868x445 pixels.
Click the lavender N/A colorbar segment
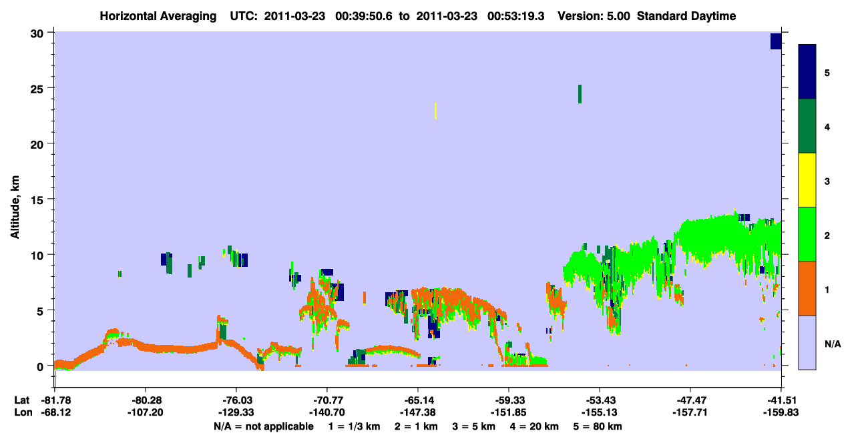807,342
